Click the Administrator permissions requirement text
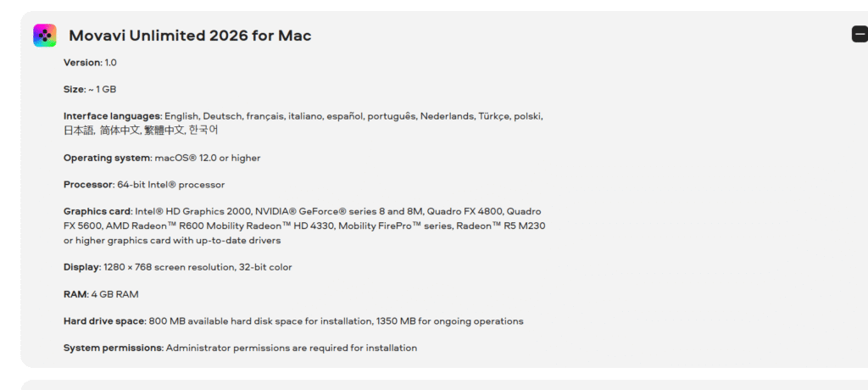 pyautogui.click(x=291, y=348)
